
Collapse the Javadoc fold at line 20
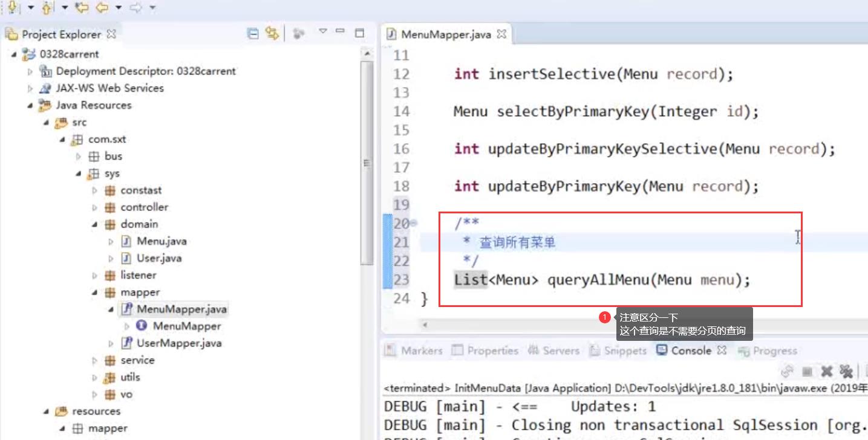[414, 224]
